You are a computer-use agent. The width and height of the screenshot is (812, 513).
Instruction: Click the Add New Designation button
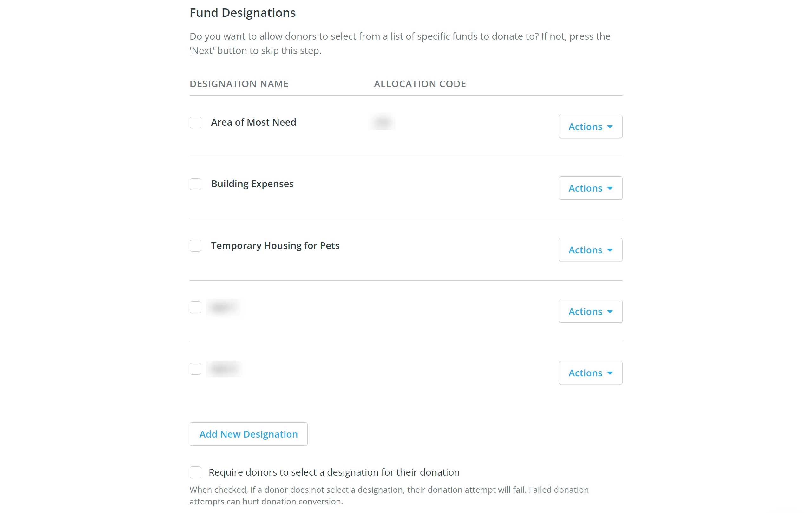[248, 434]
